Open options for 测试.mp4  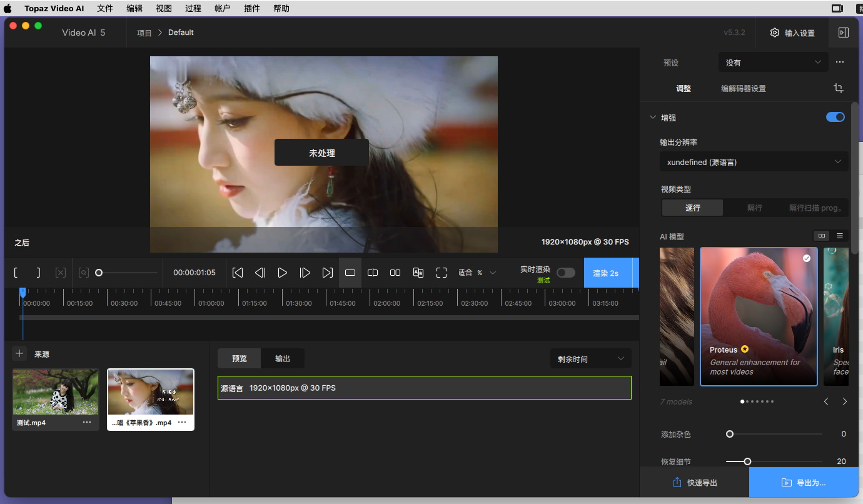pos(87,423)
